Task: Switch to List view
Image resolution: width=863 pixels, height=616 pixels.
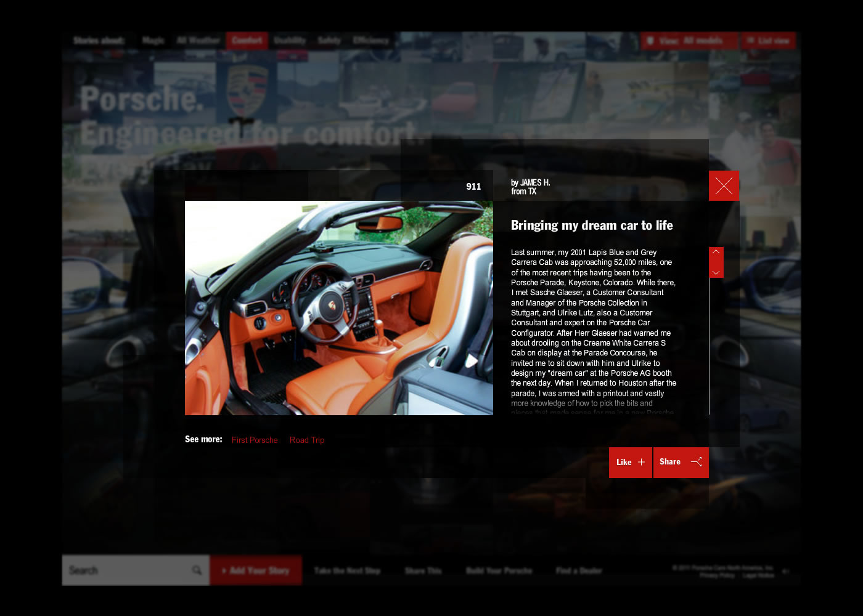Action: tap(768, 41)
